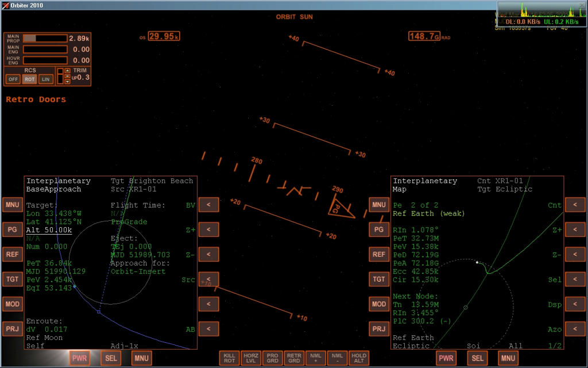Toggle RETR GRD autopilot mode
588x368 pixels.
coord(294,358)
